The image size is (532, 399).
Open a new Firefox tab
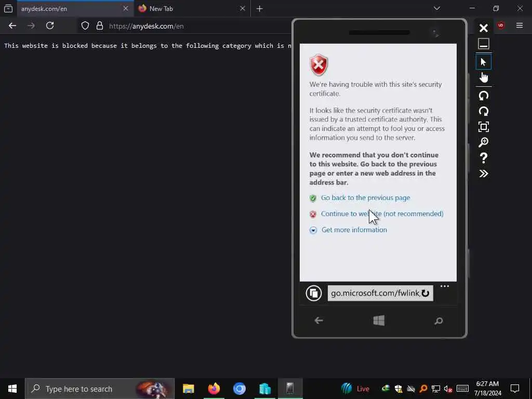coord(260,9)
